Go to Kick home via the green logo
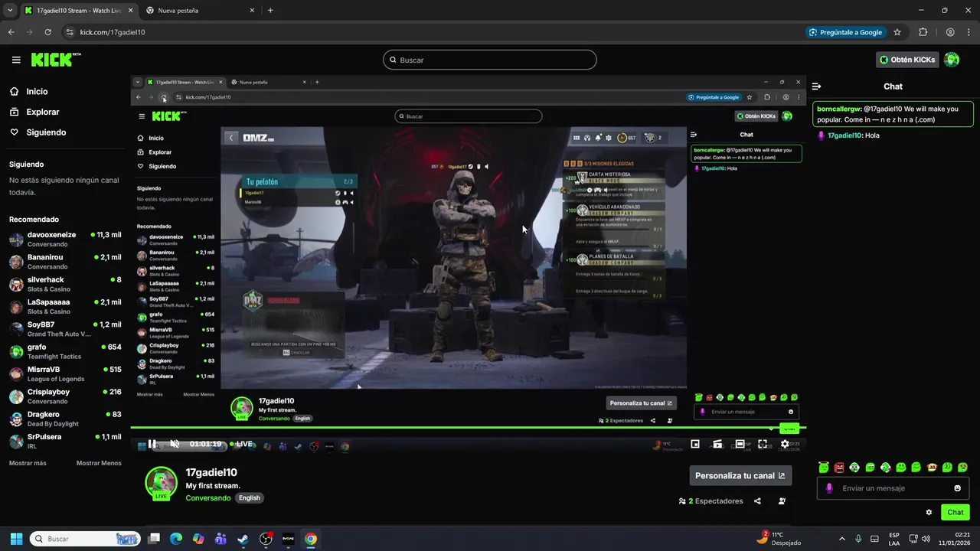This screenshot has width=980, height=551. (56, 60)
